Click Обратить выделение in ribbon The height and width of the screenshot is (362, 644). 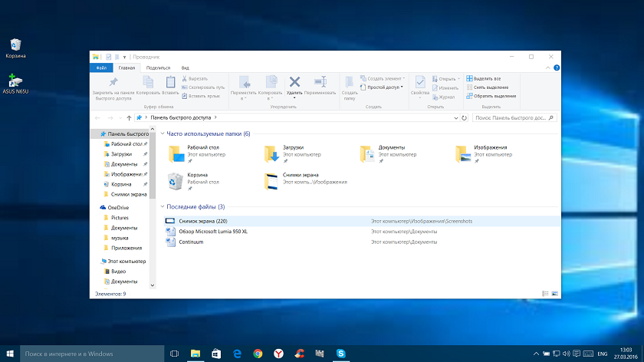pos(494,96)
